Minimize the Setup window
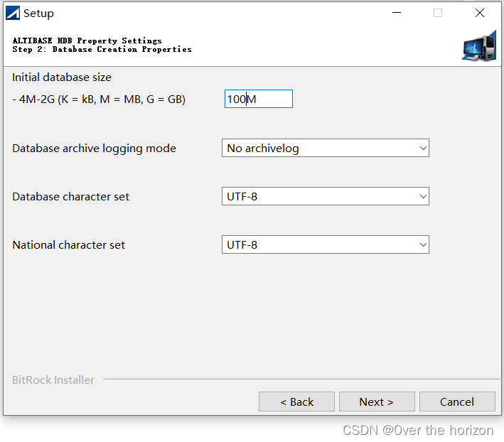This screenshot has height=442, width=504. pos(397,13)
